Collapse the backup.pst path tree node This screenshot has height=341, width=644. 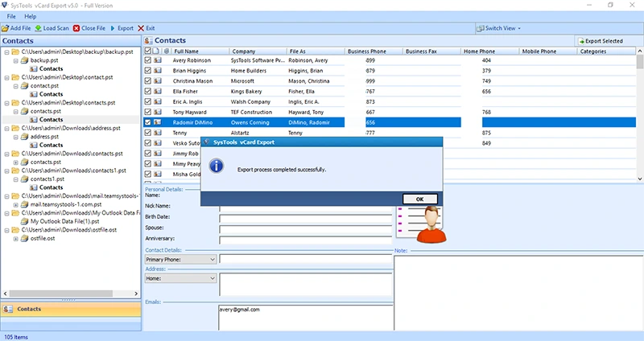[6, 52]
